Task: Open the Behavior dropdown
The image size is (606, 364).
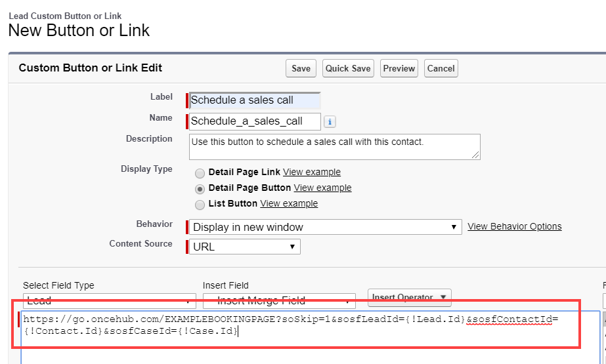Action: [x=325, y=227]
